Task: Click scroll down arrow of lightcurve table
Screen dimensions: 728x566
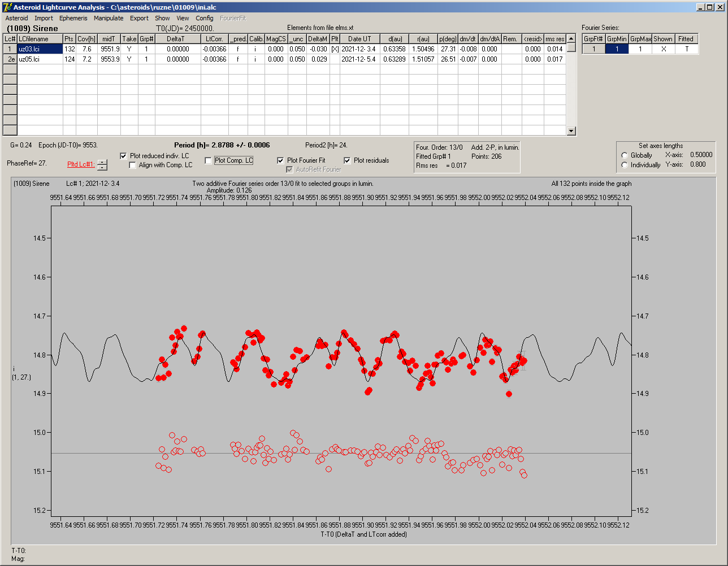Action: 571,131
